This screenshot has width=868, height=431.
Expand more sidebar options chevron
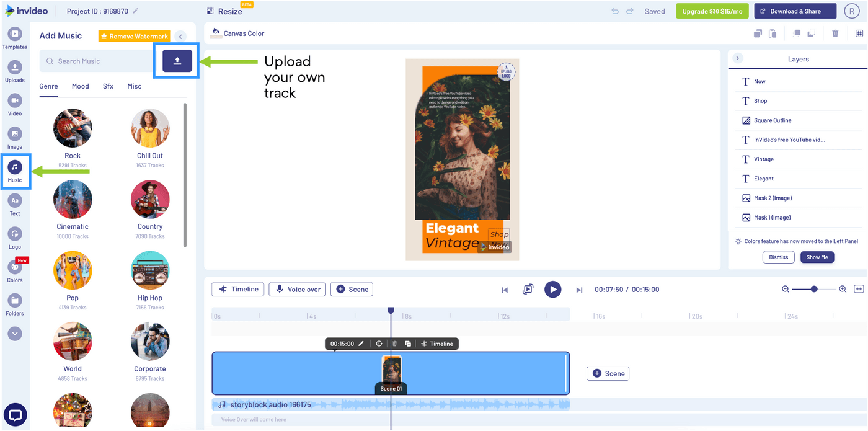tap(15, 334)
